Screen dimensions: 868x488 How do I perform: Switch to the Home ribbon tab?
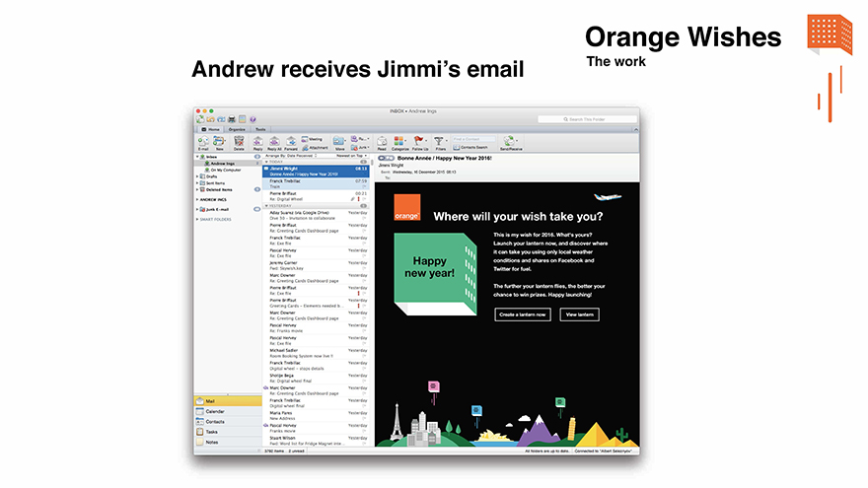coord(211,129)
